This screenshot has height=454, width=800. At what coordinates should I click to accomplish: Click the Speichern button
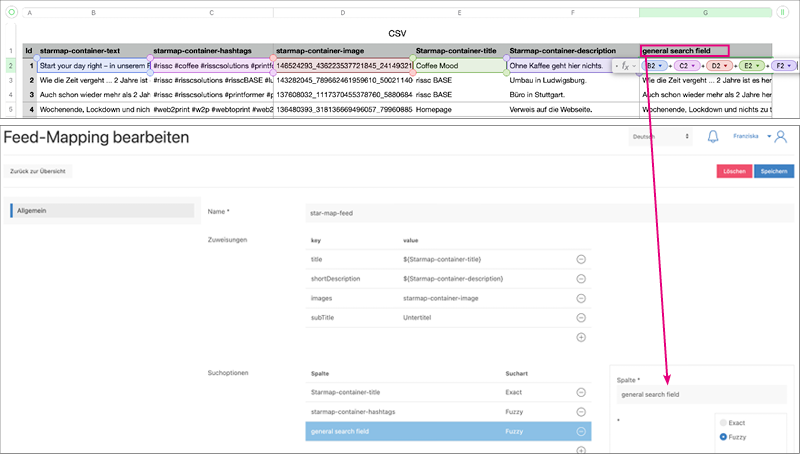point(773,171)
